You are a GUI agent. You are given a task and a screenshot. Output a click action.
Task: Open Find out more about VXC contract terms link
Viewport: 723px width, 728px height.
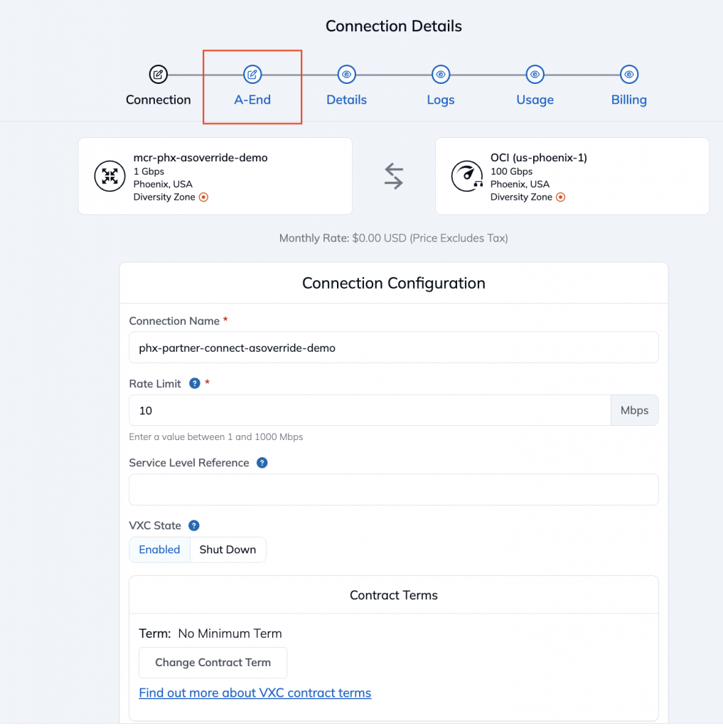(255, 692)
